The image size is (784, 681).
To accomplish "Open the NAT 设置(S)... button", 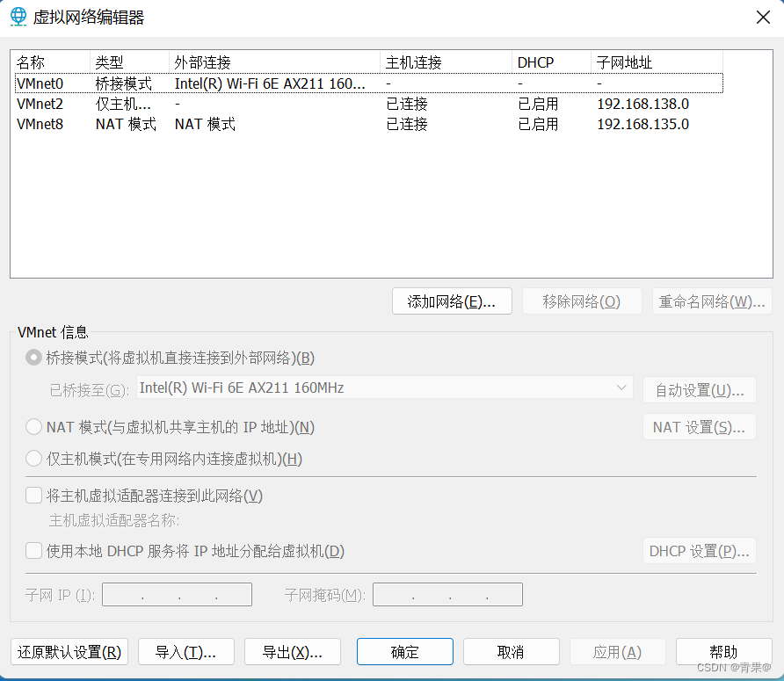I will (700, 427).
